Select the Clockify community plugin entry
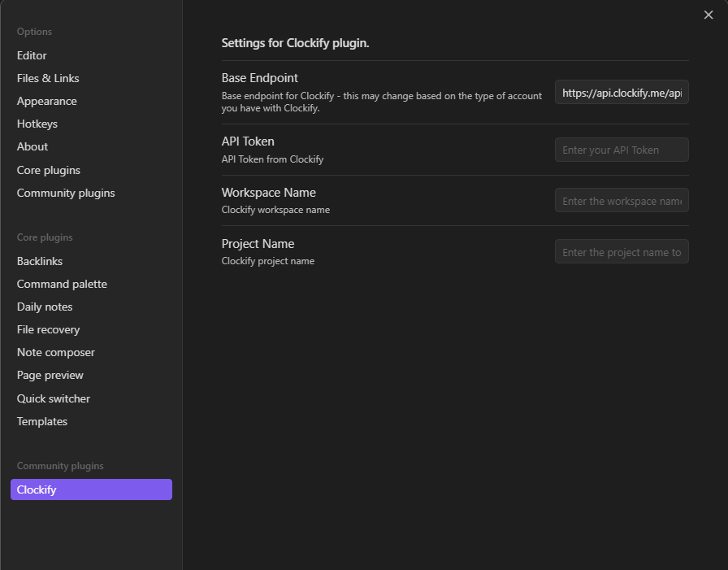Viewport: 728px width, 570px height. coord(91,490)
